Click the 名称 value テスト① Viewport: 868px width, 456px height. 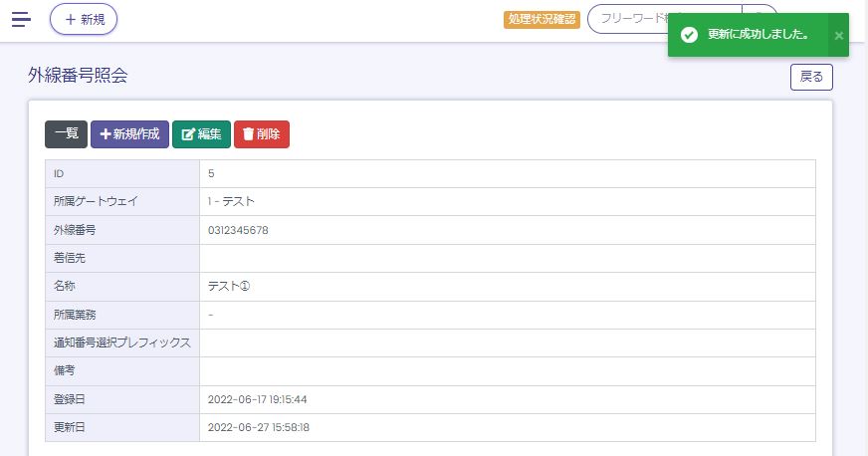point(228,287)
